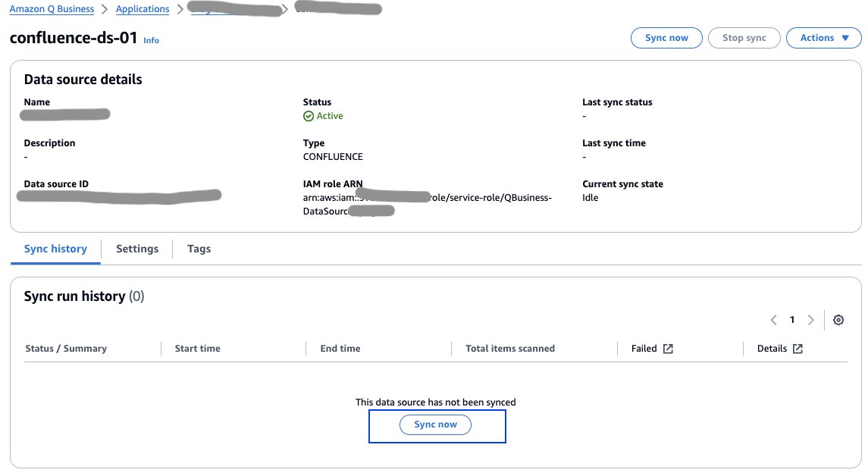
Task: Click the End time column header
Action: coord(340,349)
